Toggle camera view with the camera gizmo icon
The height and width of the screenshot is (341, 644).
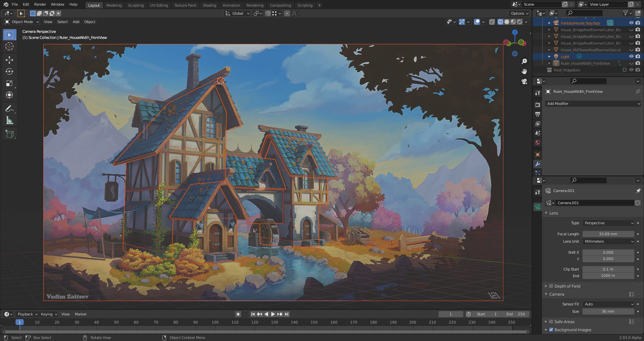tap(524, 81)
